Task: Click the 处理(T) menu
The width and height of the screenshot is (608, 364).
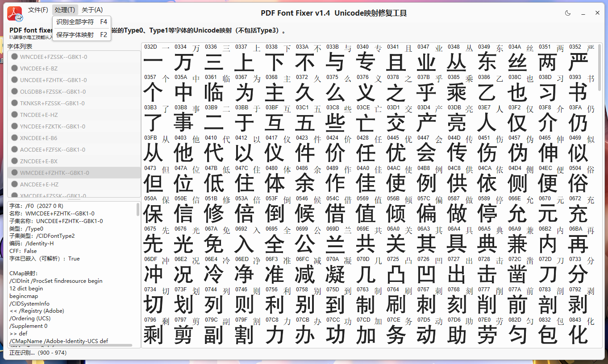Action: tap(65, 10)
